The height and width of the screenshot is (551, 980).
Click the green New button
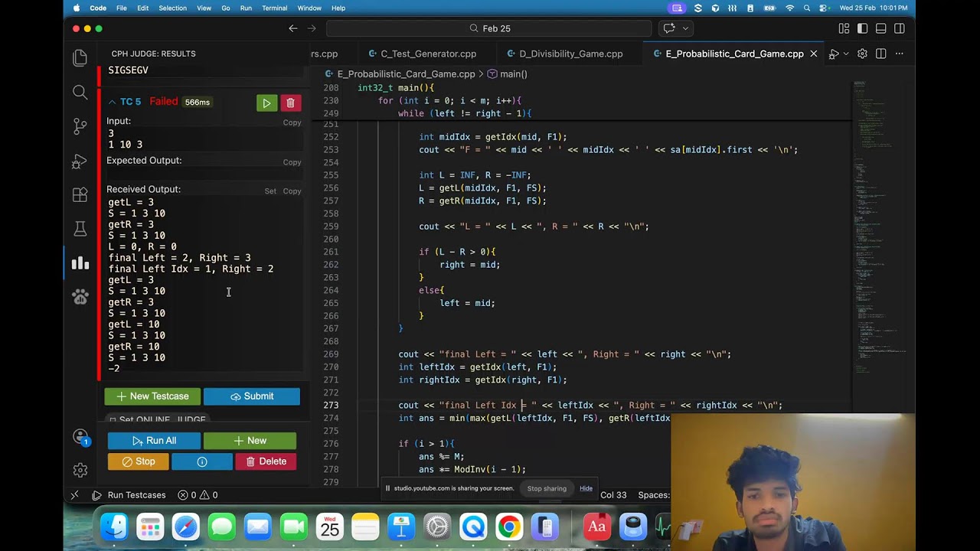(250, 441)
